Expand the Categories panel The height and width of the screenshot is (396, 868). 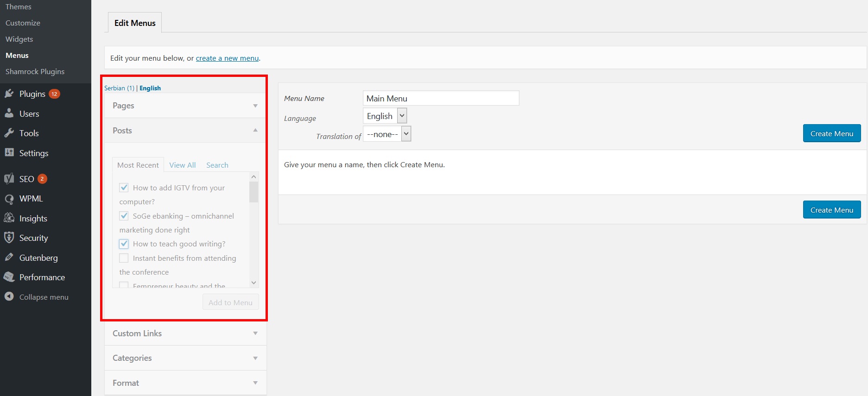point(185,358)
